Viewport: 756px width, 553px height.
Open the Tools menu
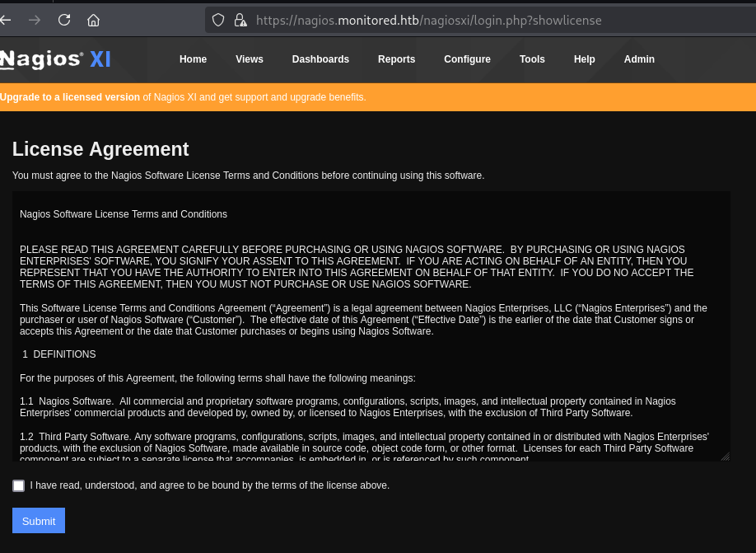pos(532,59)
